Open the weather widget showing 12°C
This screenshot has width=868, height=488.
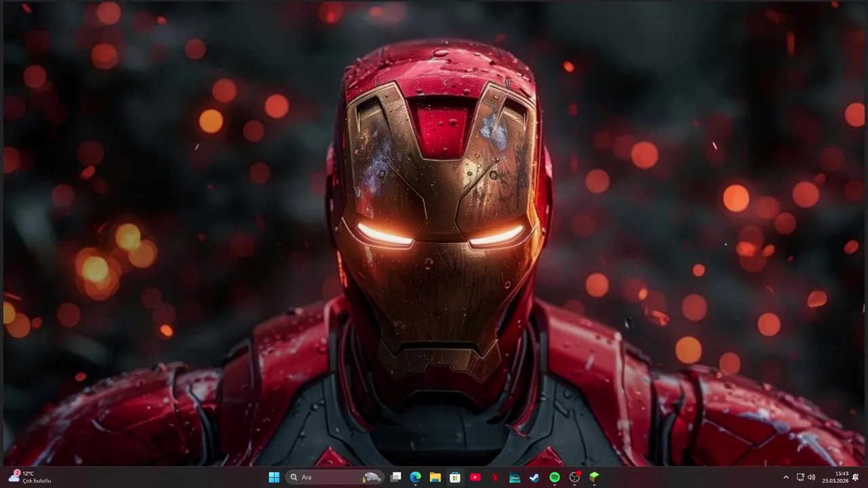(30, 477)
